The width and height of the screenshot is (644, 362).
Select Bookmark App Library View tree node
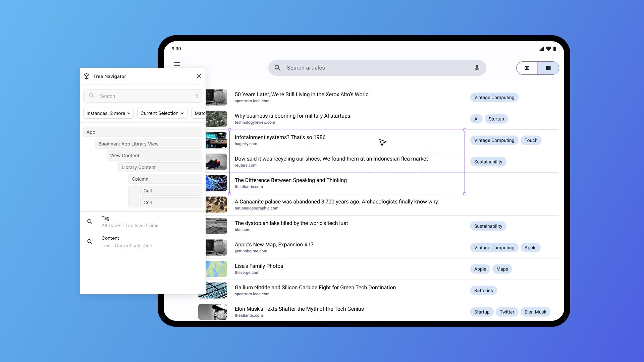[148, 144]
